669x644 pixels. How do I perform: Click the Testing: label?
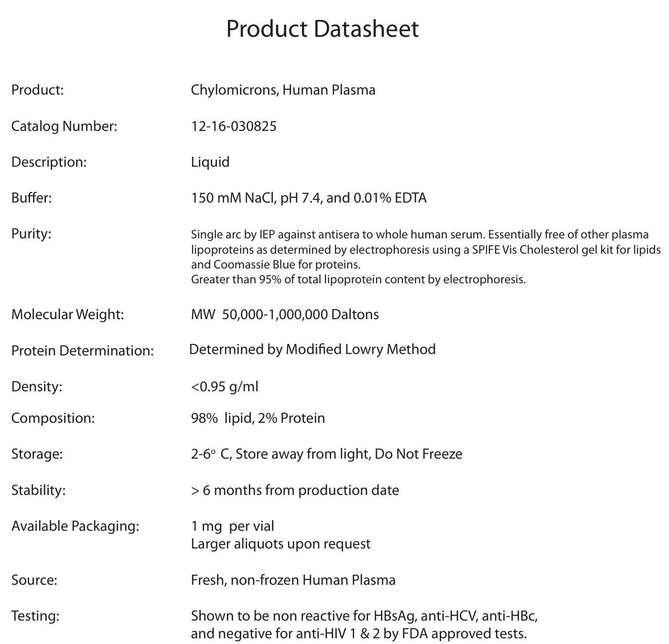click(x=35, y=616)
